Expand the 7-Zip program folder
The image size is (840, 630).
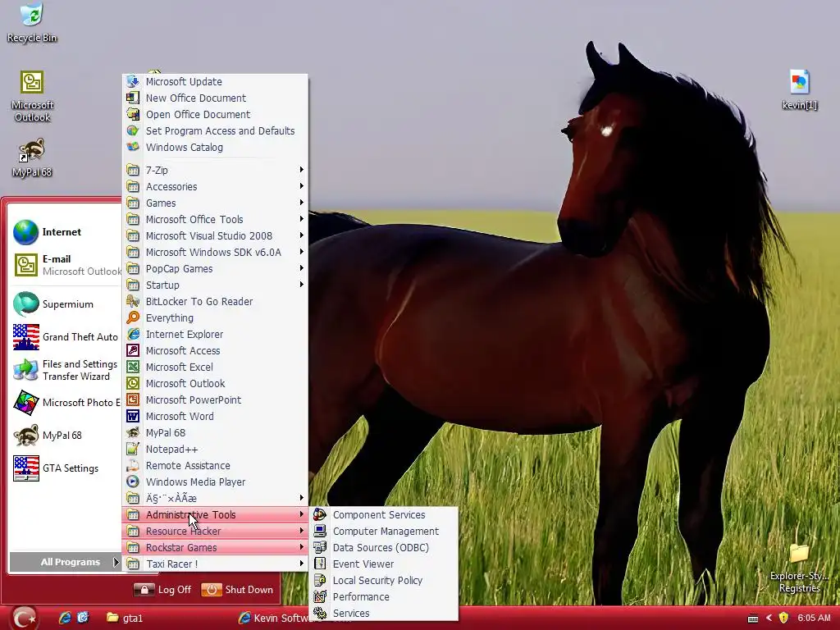coord(216,171)
